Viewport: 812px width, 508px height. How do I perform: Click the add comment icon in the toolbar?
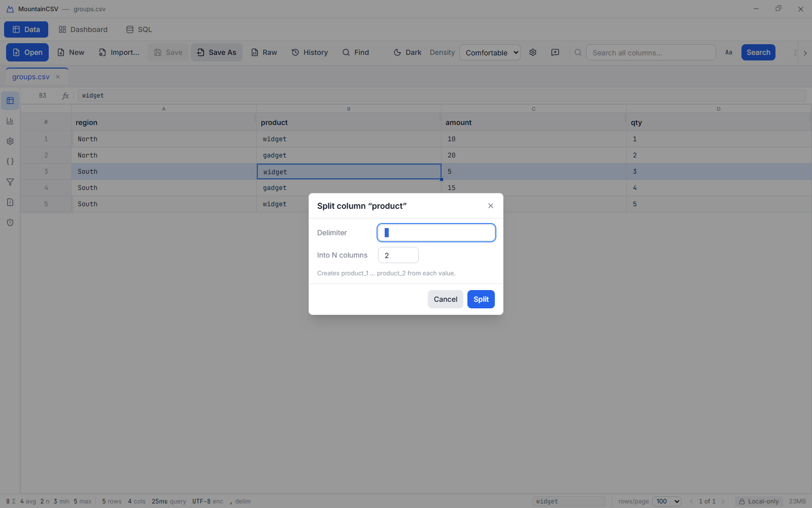pos(555,52)
